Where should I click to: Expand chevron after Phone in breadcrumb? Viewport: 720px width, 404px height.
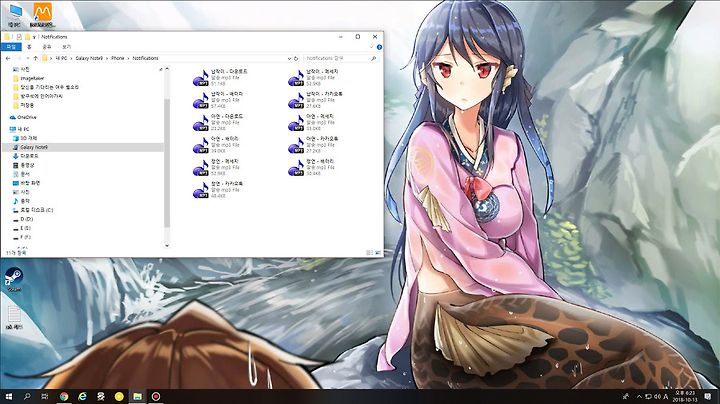128,58
